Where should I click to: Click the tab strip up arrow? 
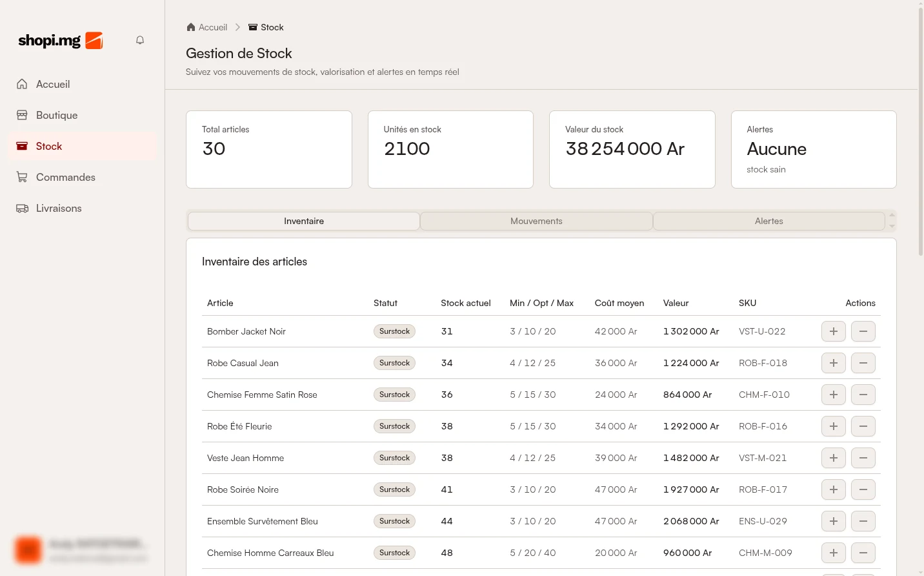point(892,215)
